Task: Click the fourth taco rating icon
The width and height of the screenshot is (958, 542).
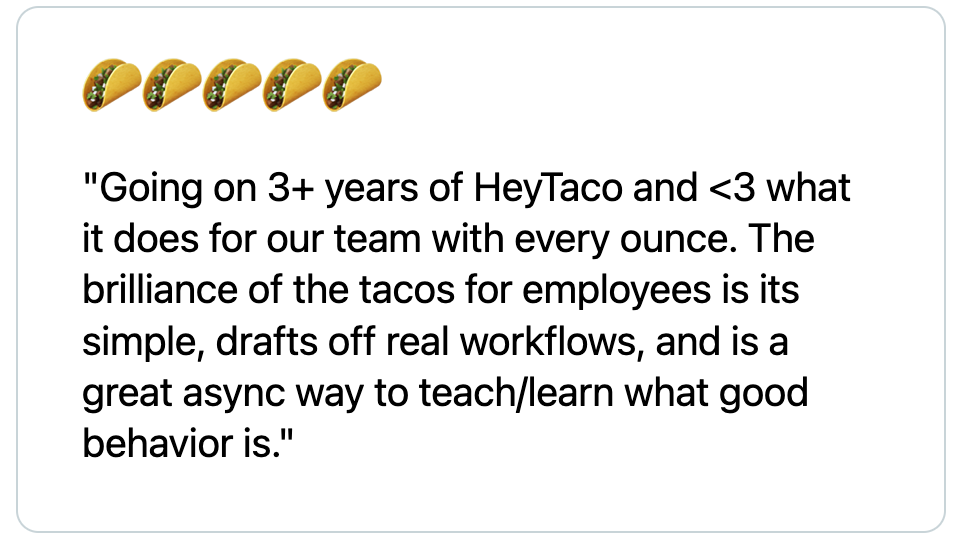Action: [x=291, y=84]
